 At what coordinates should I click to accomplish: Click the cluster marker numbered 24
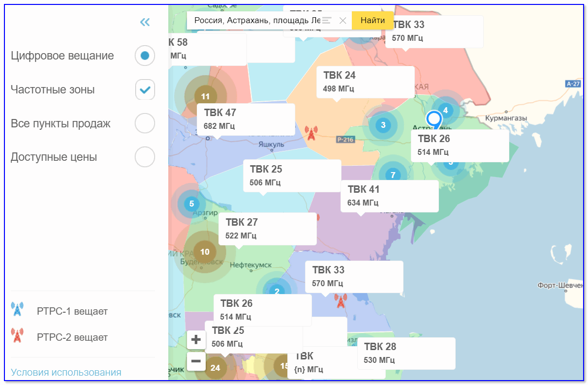215,368
